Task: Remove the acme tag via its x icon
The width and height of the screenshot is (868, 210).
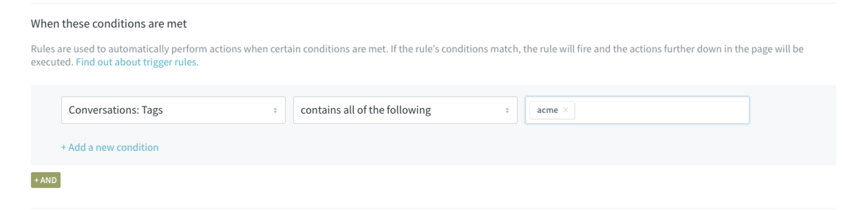Action: 565,110
